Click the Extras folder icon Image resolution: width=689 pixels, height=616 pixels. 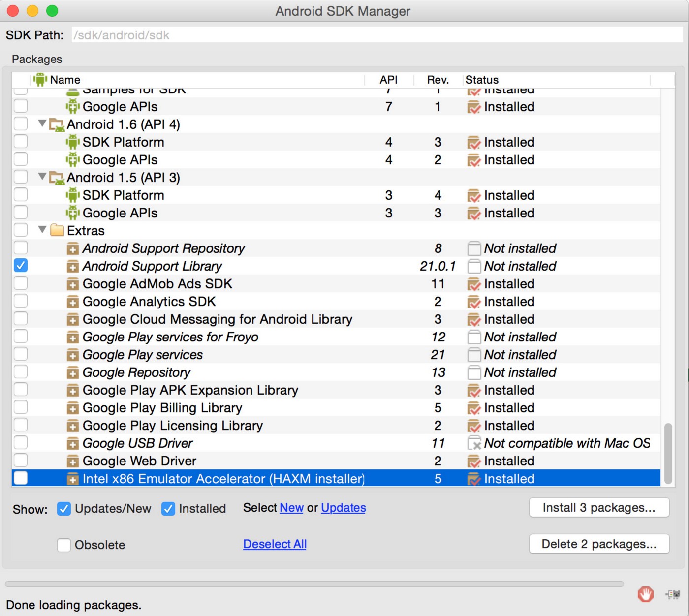[57, 230]
